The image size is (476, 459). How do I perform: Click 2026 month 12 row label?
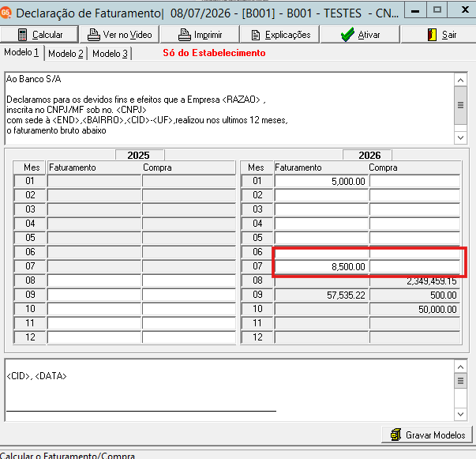[x=257, y=337]
